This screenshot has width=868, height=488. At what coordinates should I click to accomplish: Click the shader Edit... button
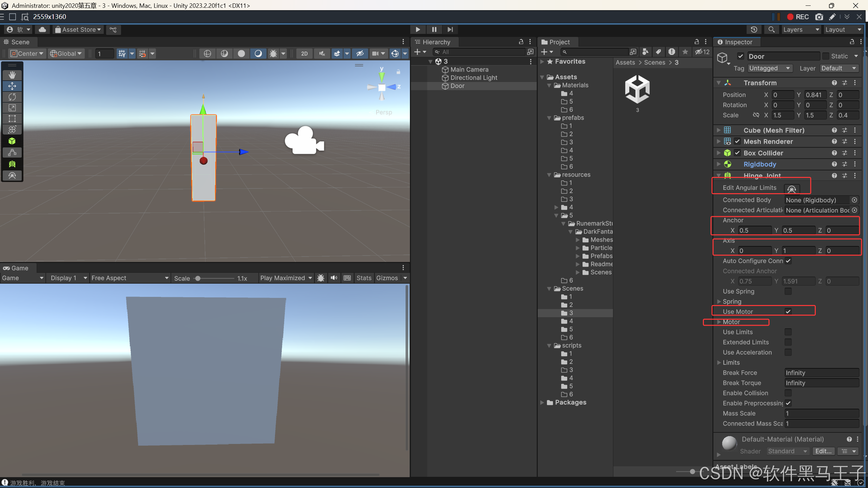823,451
